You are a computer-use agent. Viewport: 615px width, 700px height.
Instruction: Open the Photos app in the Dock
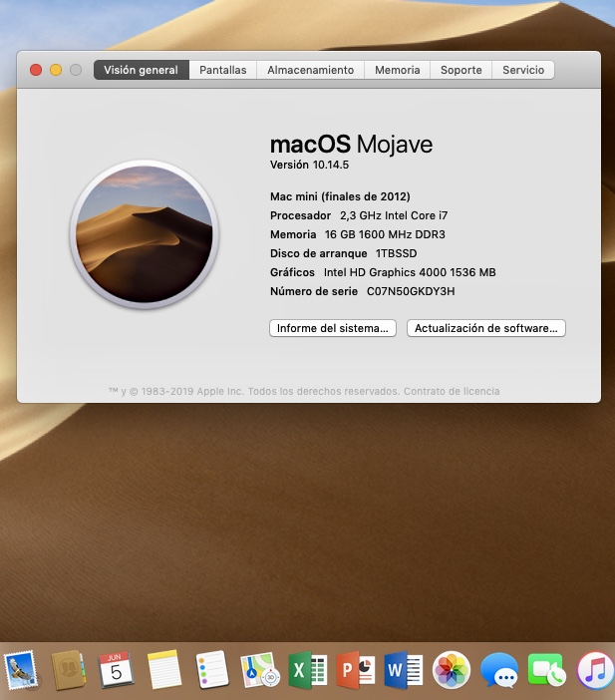click(x=452, y=670)
